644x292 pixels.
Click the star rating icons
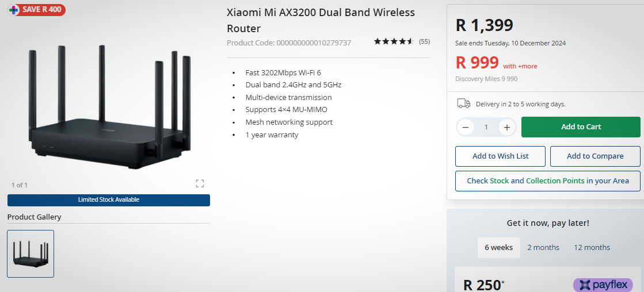tap(394, 41)
